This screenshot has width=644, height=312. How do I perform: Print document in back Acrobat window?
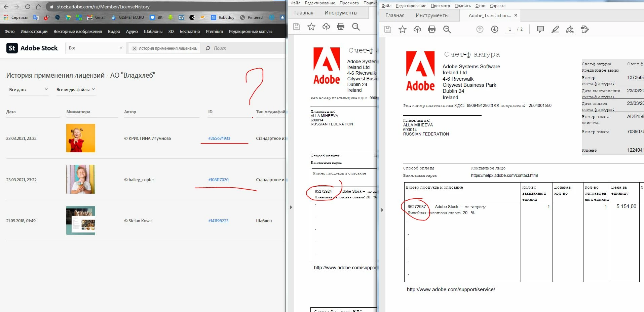[341, 27]
